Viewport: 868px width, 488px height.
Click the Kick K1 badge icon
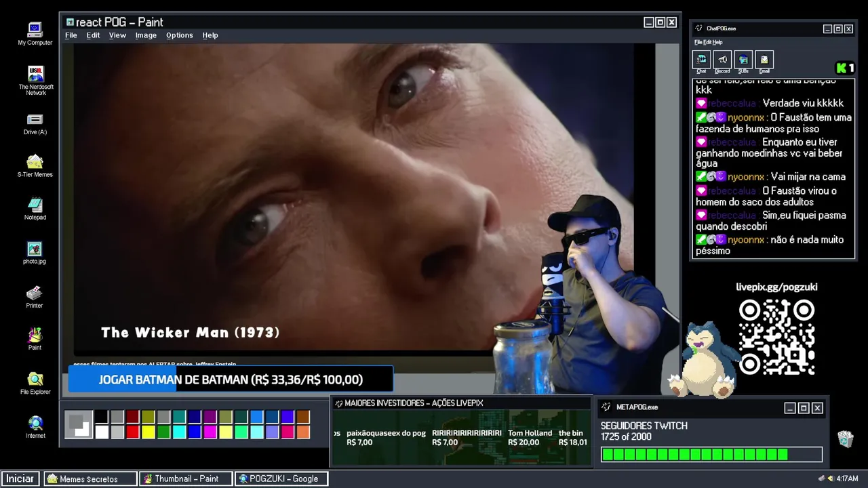[x=845, y=68]
